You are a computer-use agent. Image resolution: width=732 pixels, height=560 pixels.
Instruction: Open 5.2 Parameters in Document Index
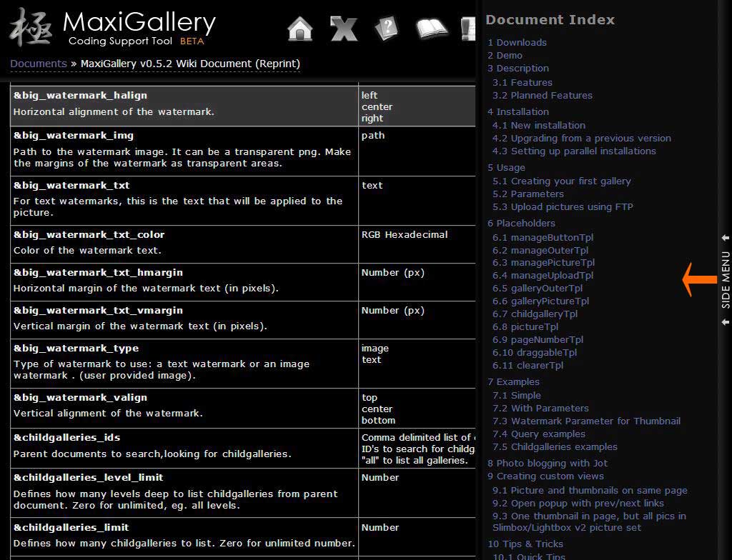pos(528,194)
